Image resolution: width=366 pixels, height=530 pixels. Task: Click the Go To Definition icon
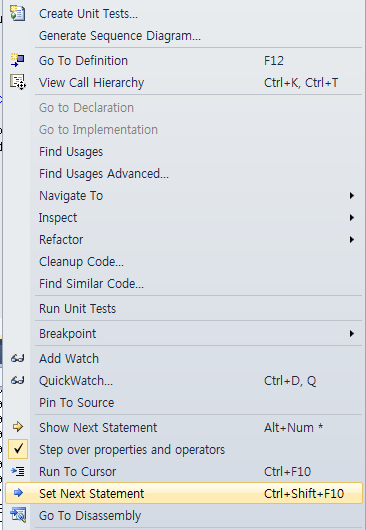point(18,61)
